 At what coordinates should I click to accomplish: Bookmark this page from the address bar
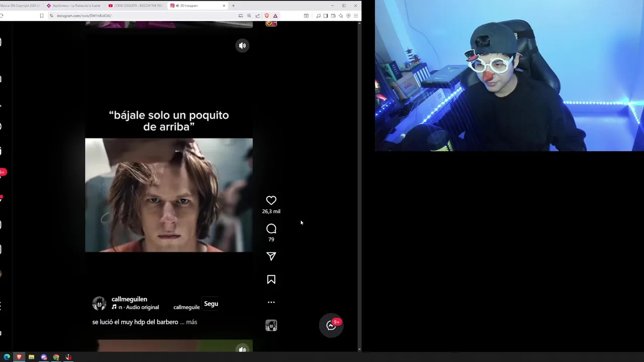coord(42,16)
